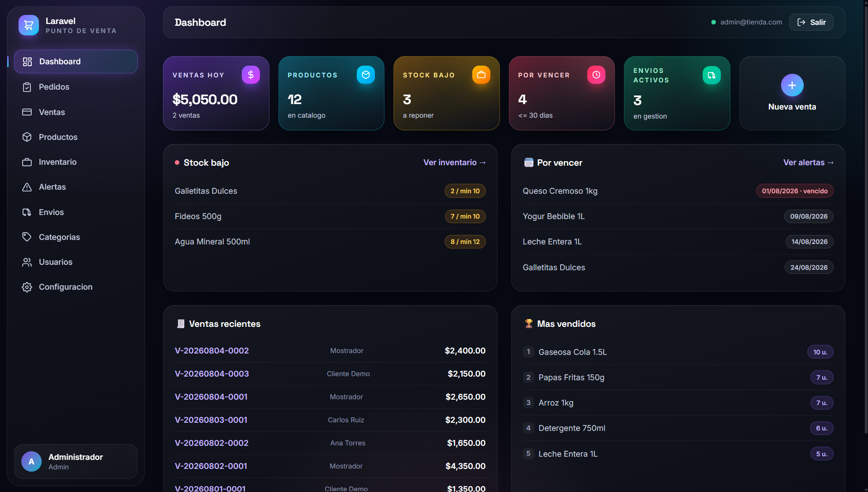The width and height of the screenshot is (868, 492).
Task: Open sale V-20260804-0002
Action: pyautogui.click(x=212, y=351)
